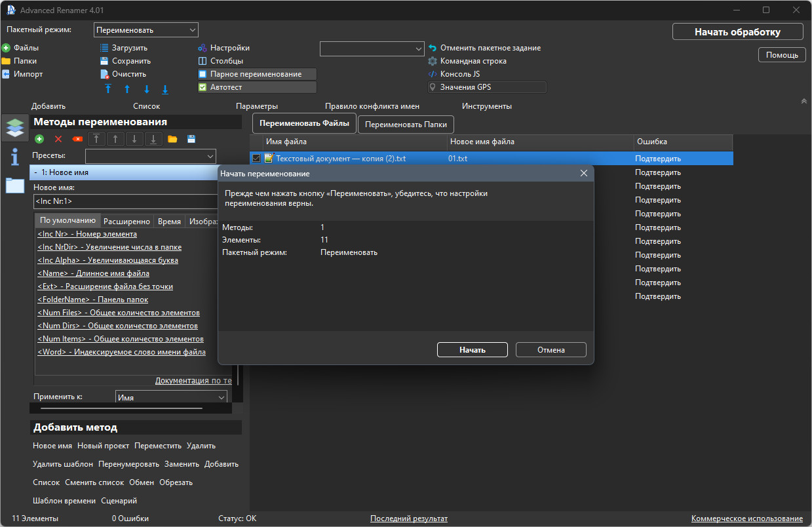Click the open presets folder icon

(x=172, y=139)
